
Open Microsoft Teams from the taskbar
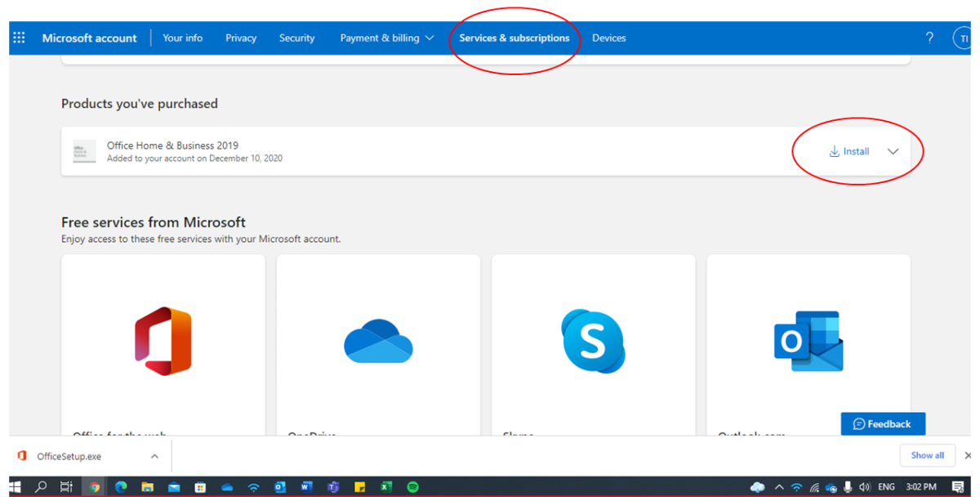(333, 486)
